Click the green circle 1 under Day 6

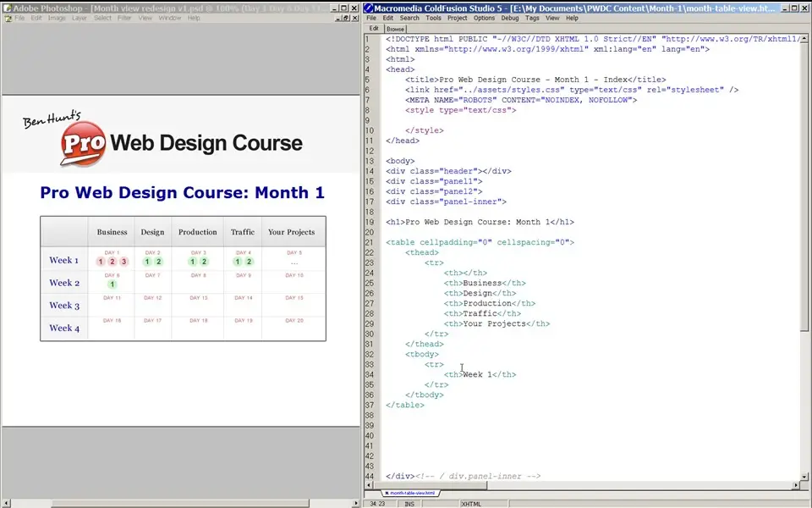(112, 284)
